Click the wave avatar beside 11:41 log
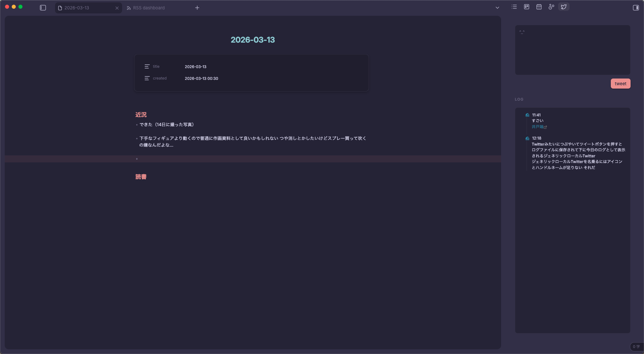Image resolution: width=644 pixels, height=354 pixels. click(527, 115)
